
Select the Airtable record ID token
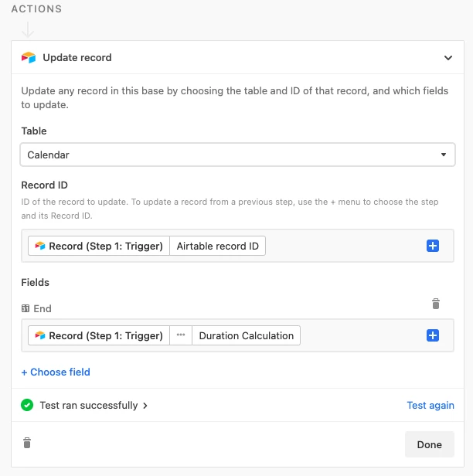point(218,246)
